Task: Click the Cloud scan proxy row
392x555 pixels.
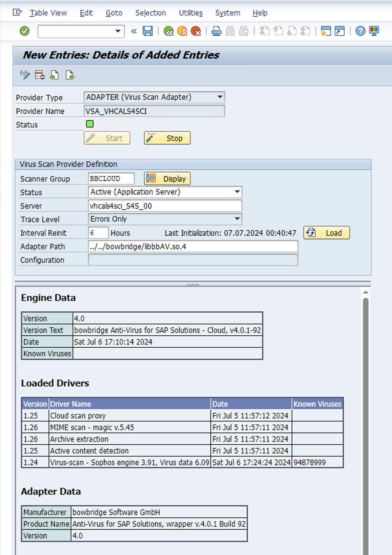Action: [182, 416]
